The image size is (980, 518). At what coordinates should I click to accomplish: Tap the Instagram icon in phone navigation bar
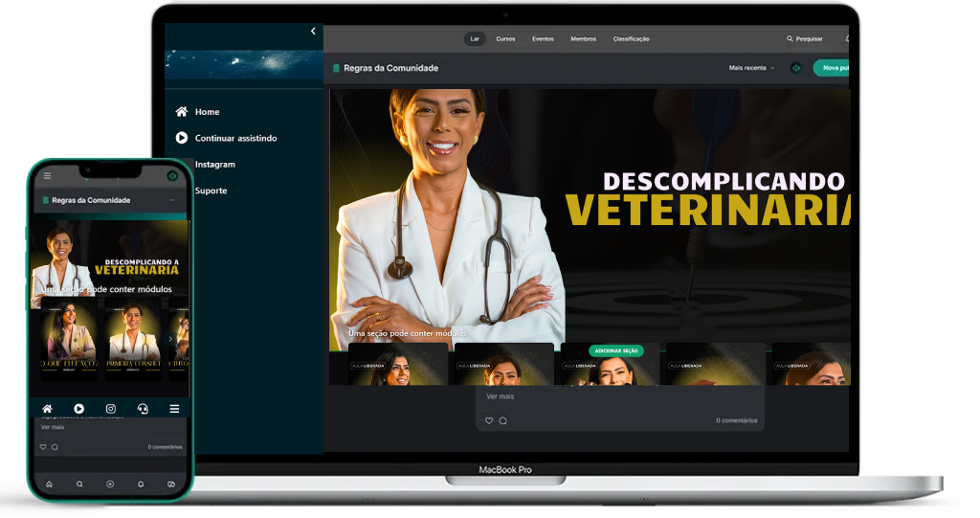click(111, 409)
